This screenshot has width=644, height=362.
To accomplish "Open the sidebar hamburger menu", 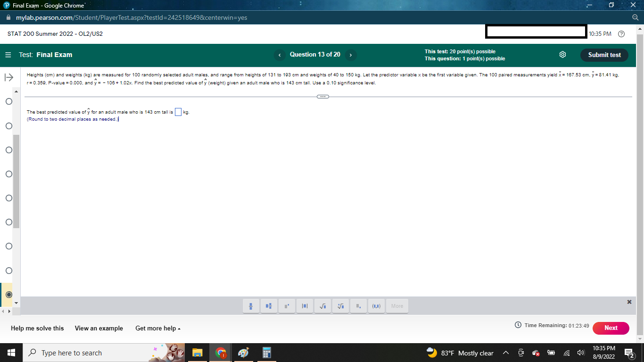I will pos(8,54).
